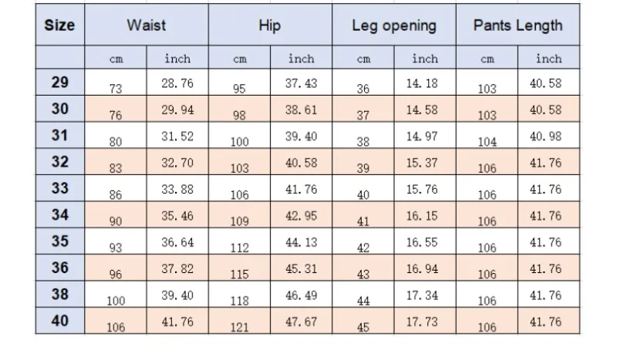Select the Hip header cell
Viewport: 617px width, 364px height.
click(x=270, y=25)
